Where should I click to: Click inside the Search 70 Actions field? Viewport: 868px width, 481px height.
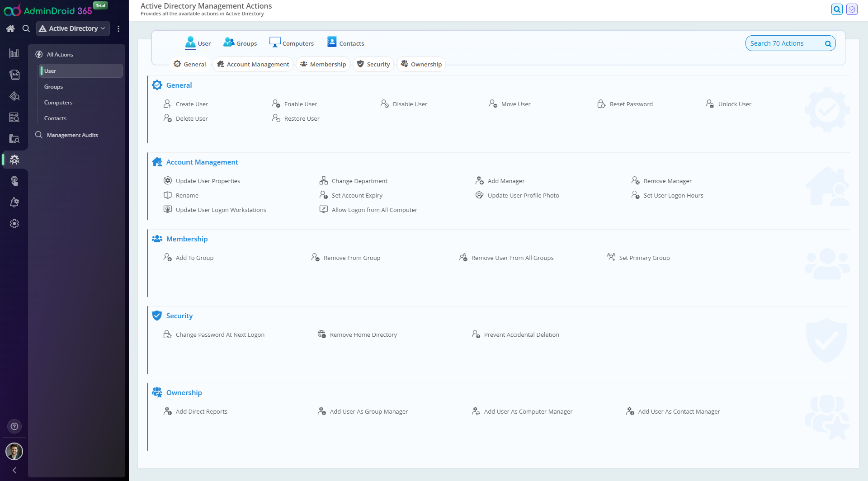pos(787,43)
